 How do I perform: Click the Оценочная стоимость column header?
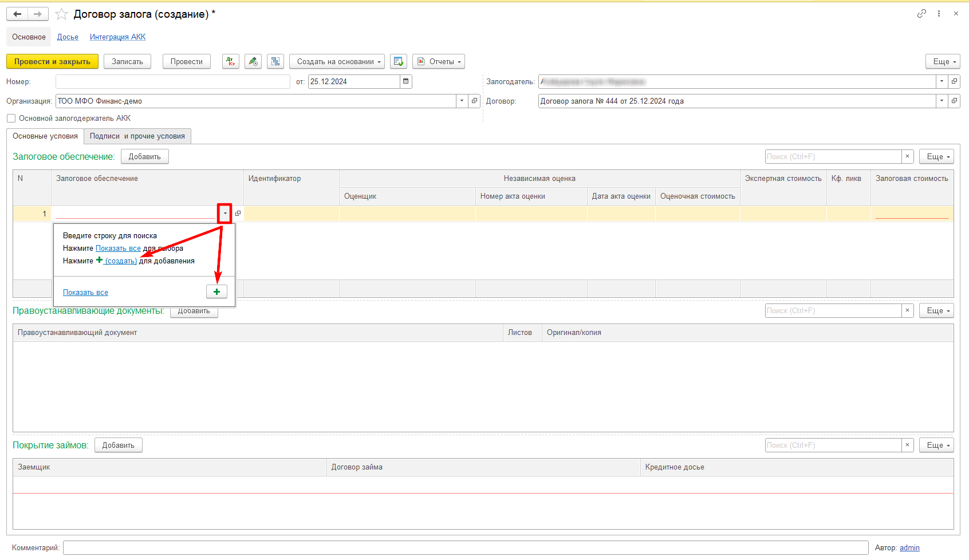tap(698, 196)
